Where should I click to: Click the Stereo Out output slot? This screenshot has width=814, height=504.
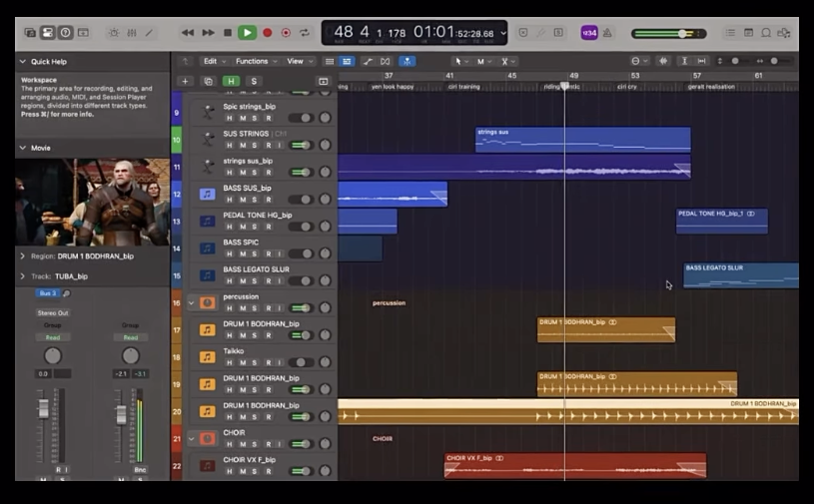pos(52,313)
